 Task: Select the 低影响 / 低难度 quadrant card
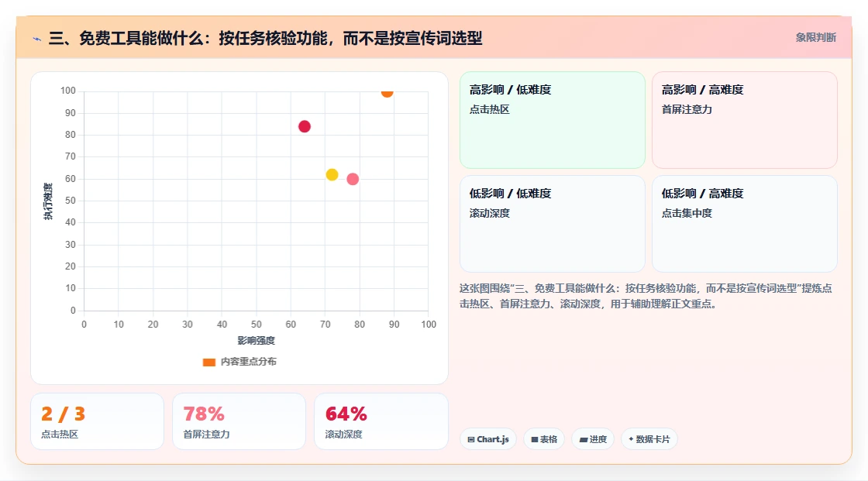(x=553, y=224)
